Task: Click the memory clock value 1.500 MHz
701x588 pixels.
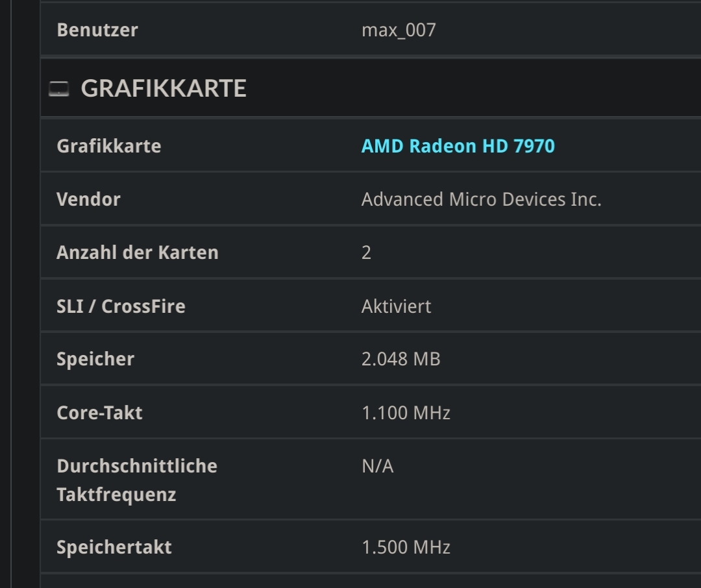Action: tap(406, 546)
